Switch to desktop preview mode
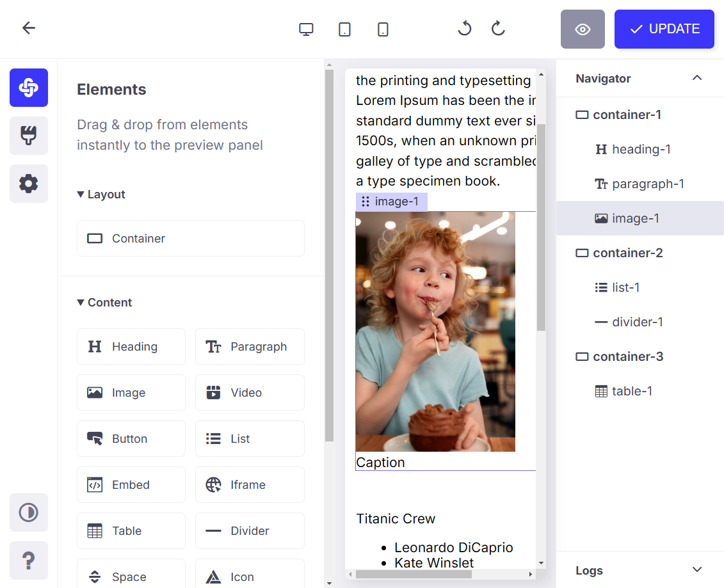 click(306, 29)
